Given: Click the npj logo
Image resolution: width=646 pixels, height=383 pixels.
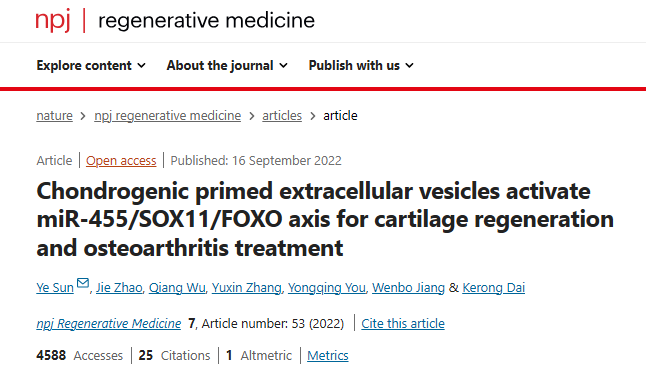Looking at the screenshot, I should click(x=53, y=21).
